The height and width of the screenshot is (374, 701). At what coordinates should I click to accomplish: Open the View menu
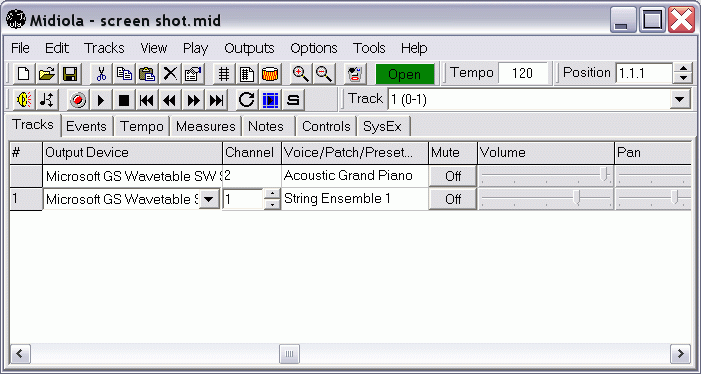(x=154, y=48)
